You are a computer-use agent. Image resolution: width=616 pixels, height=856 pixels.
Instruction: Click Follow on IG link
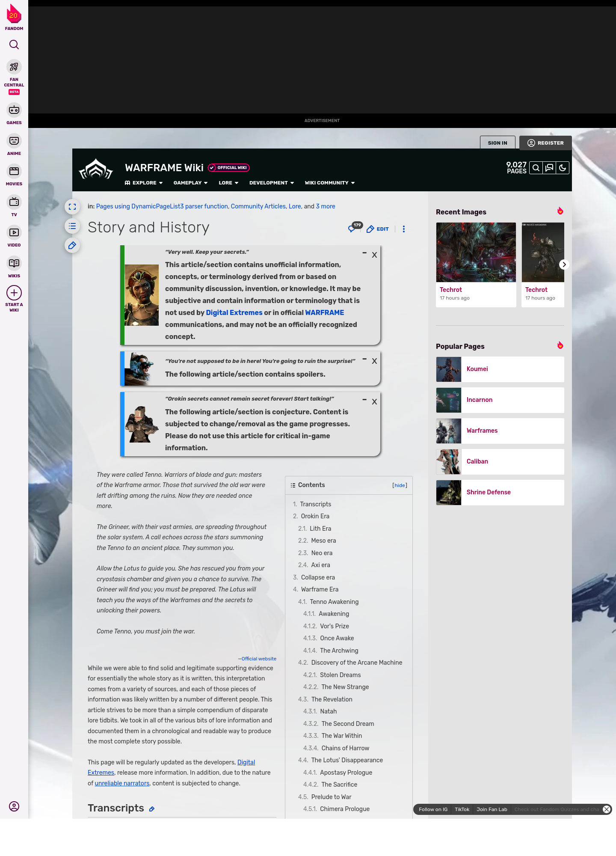[x=433, y=809]
